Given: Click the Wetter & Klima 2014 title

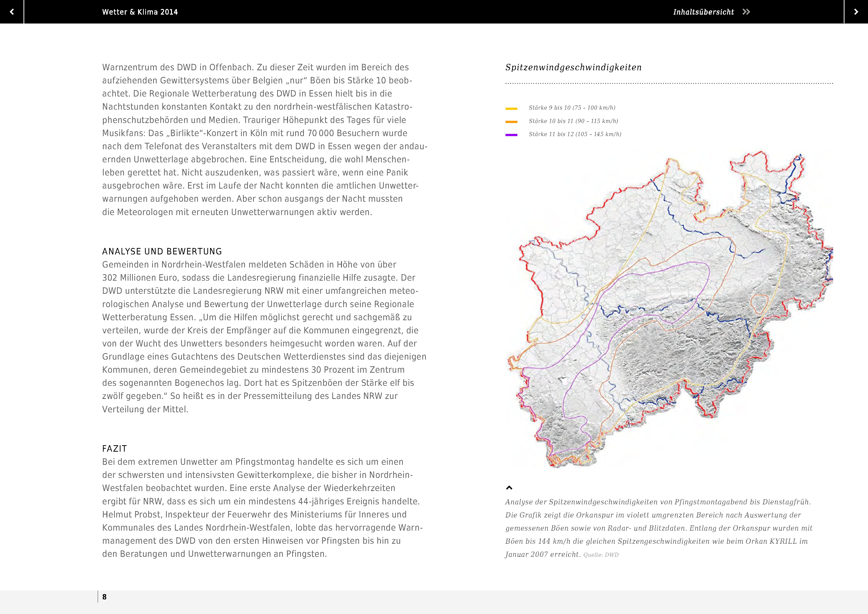Looking at the screenshot, I should 140,12.
